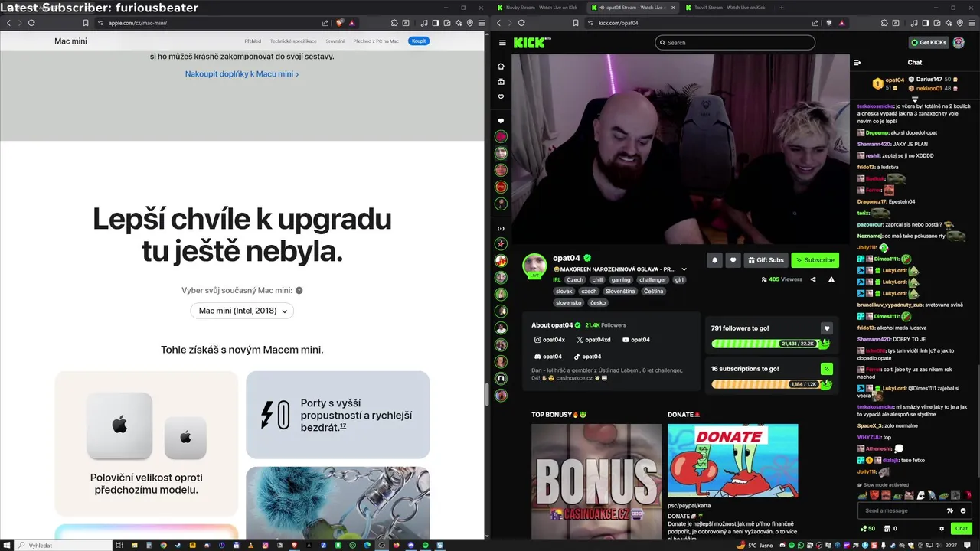Go back in Apple browser window
Image resolution: width=980 pixels, height=551 pixels.
pyautogui.click(x=8, y=23)
